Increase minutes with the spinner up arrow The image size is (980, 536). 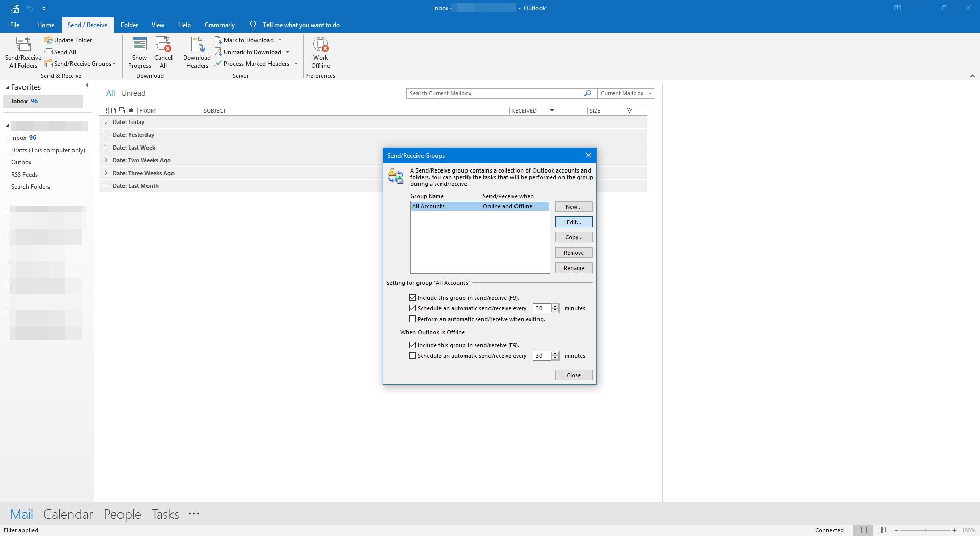[556, 306]
